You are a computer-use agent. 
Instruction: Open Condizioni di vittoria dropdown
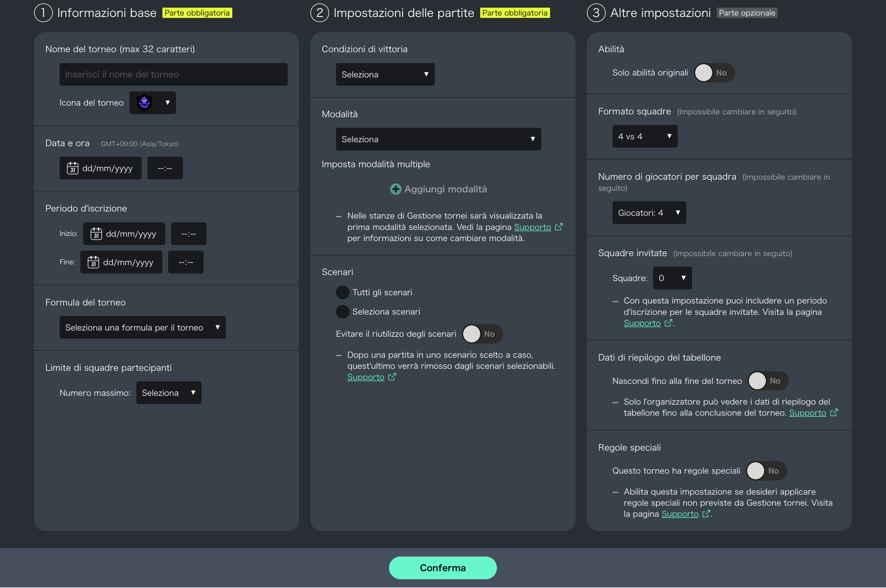(385, 74)
